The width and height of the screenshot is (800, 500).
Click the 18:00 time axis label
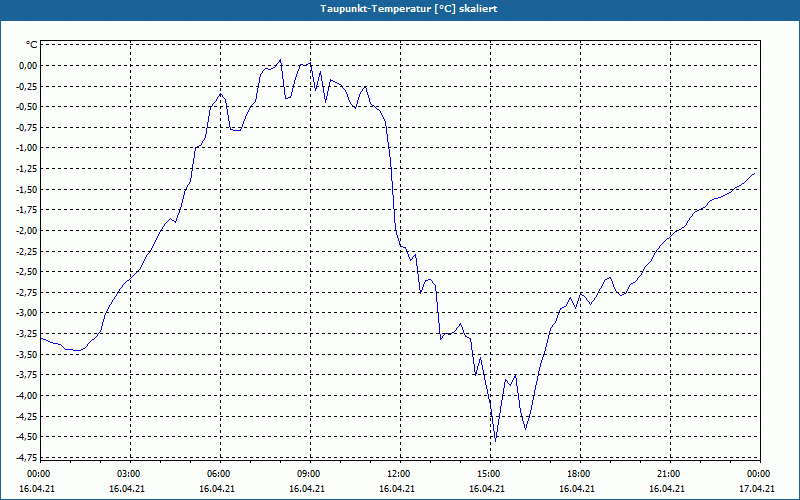(579, 474)
